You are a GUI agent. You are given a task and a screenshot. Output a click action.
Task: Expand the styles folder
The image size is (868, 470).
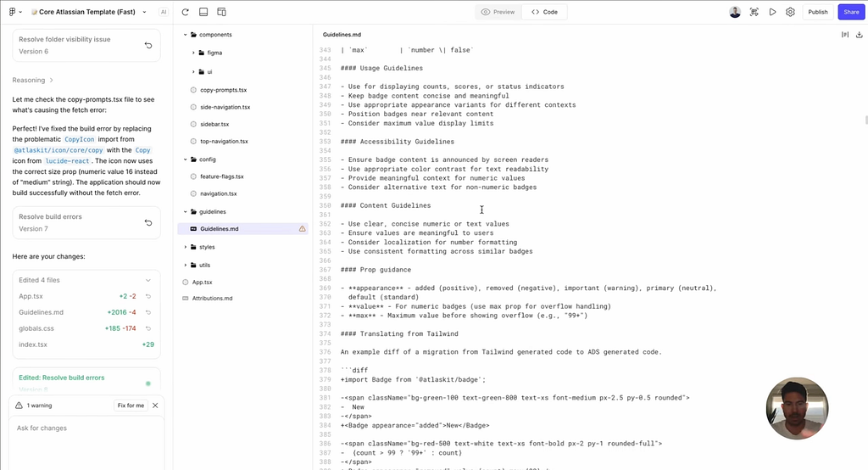[x=186, y=247]
